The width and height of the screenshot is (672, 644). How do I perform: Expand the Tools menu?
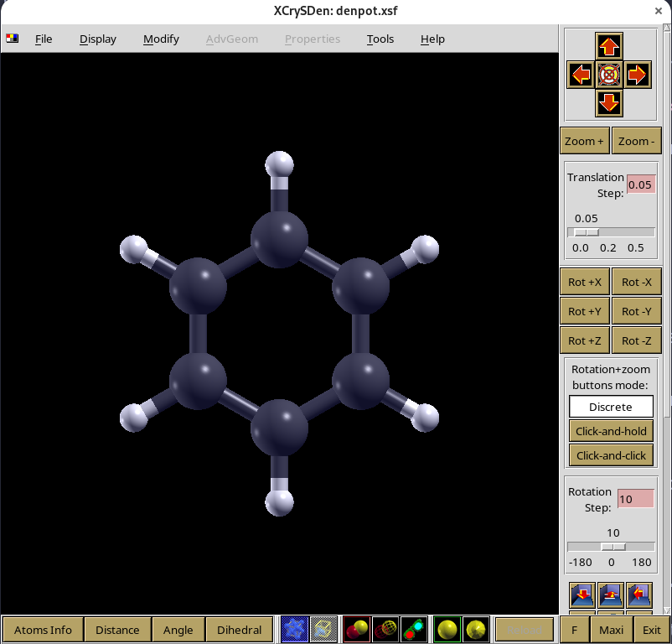[380, 39]
